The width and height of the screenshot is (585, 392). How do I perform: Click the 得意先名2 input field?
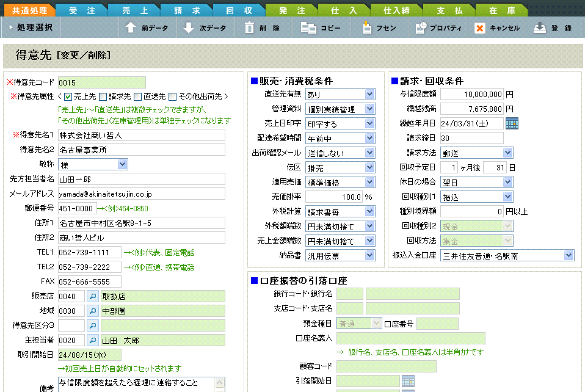point(142,150)
